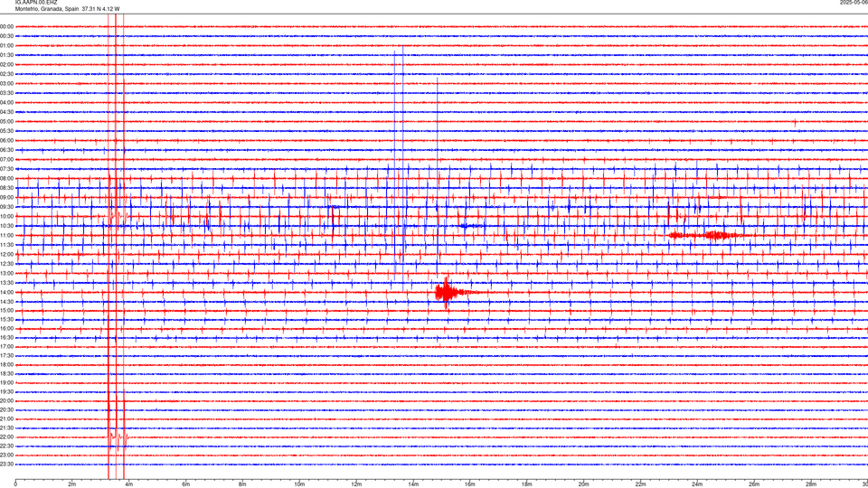Click the 05:00 row label
Screen dimensions: 868x488
(7, 121)
